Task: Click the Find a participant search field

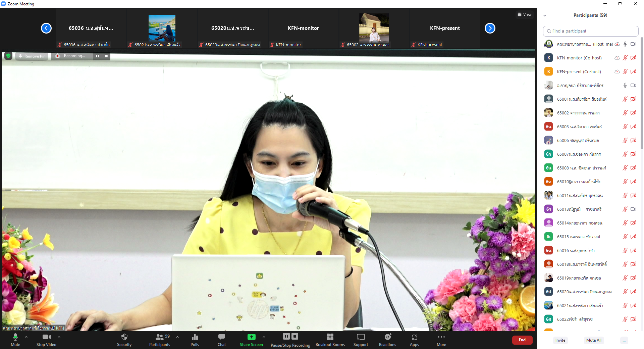Action: 591,31
